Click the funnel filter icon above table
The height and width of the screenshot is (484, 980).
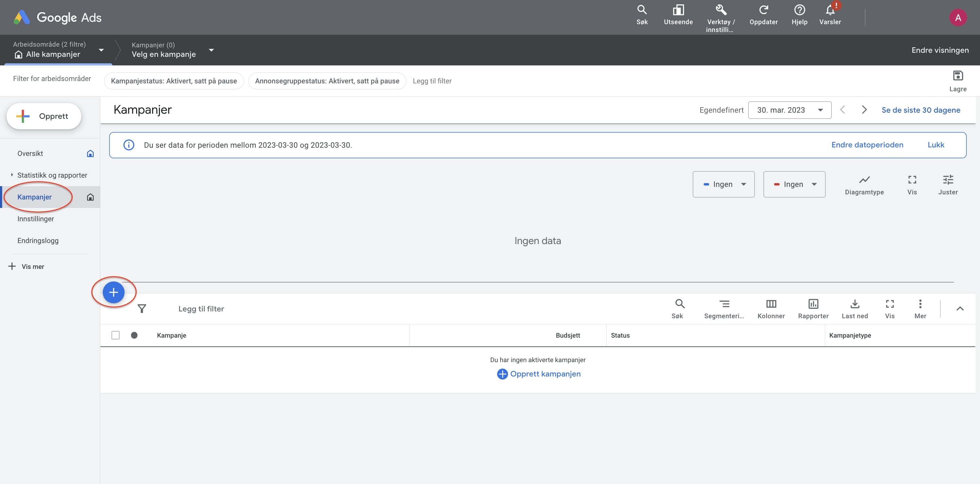tap(142, 309)
